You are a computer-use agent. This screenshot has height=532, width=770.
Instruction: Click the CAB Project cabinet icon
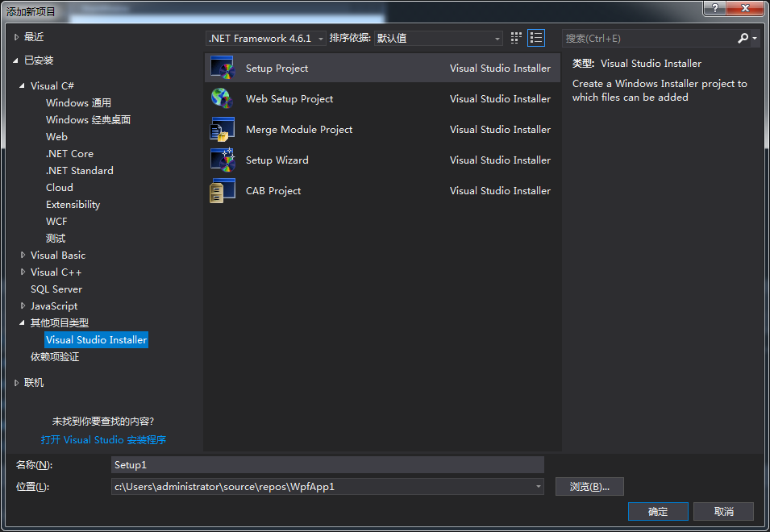223,190
